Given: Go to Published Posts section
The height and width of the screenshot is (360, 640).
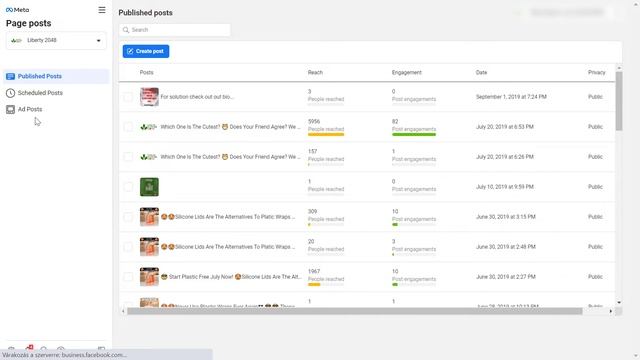Looking at the screenshot, I should (56, 76).
